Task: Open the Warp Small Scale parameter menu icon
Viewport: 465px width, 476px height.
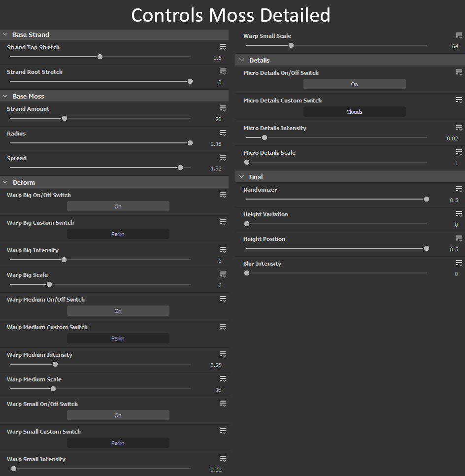Action: [459, 35]
